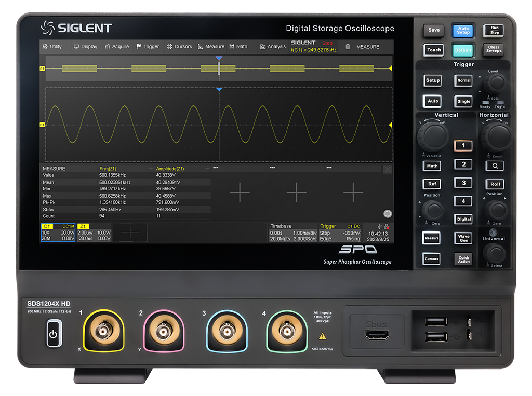Open the Z1 zoom settings box

94,233
